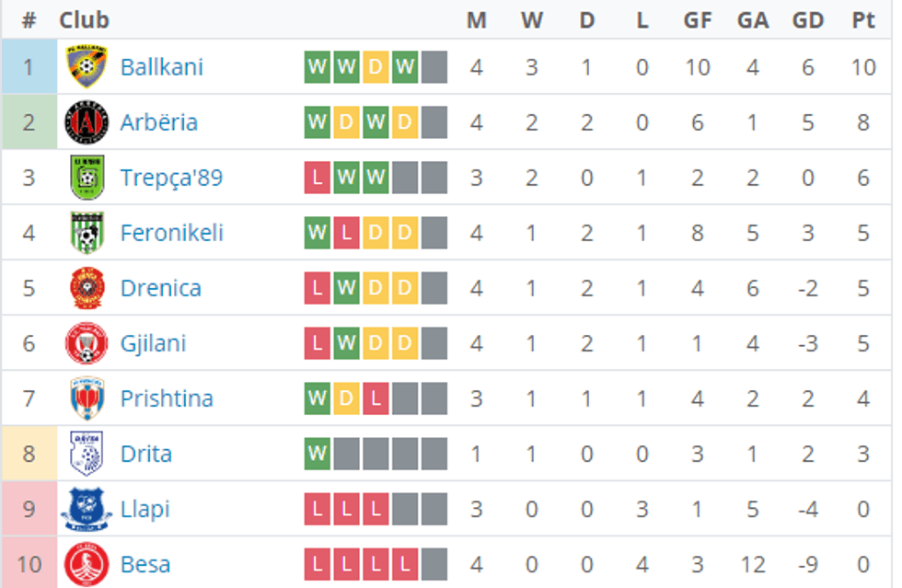
Task: Follow the Prishtina club name link
Action: tap(167, 398)
